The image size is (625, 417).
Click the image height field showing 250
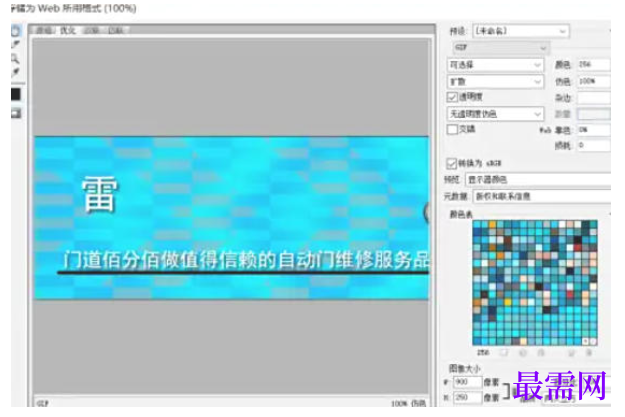468,397
